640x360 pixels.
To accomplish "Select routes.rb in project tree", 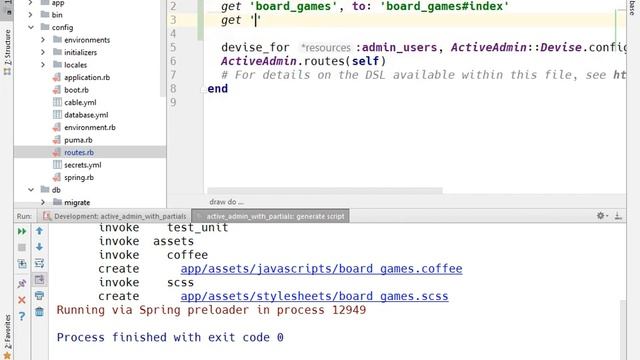I will 90,152.
